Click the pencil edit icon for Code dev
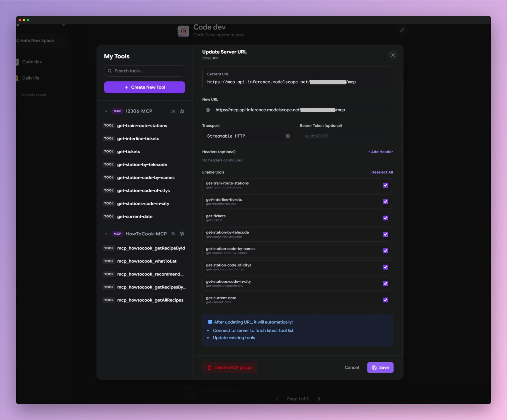The width and height of the screenshot is (507, 420). click(402, 30)
